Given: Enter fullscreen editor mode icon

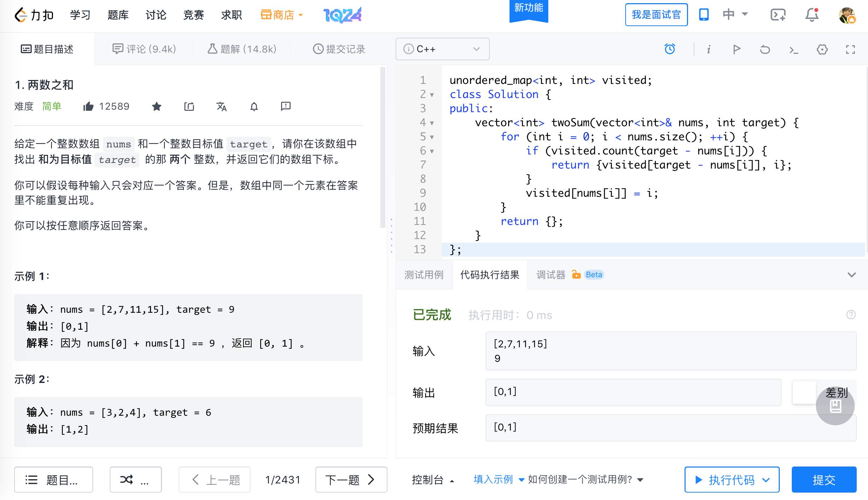Looking at the screenshot, I should click(850, 49).
